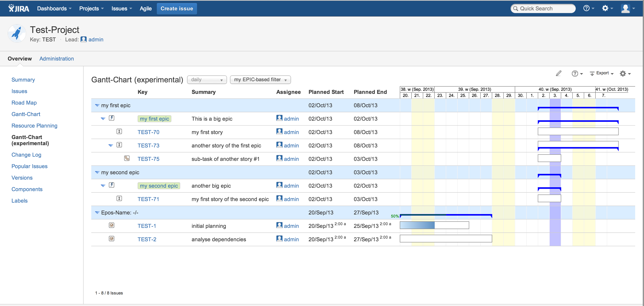Collapse the 'my first epic' group row

pos(97,106)
